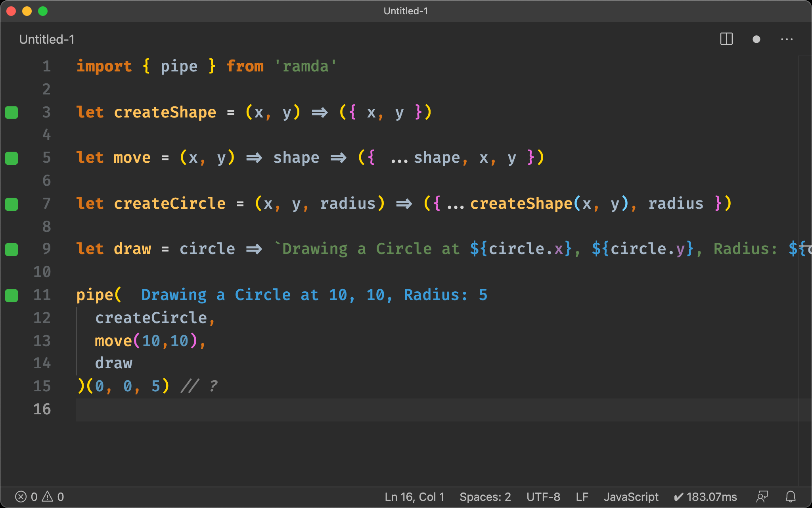
Task: Click line number 9 in the gutter
Action: coord(46,249)
